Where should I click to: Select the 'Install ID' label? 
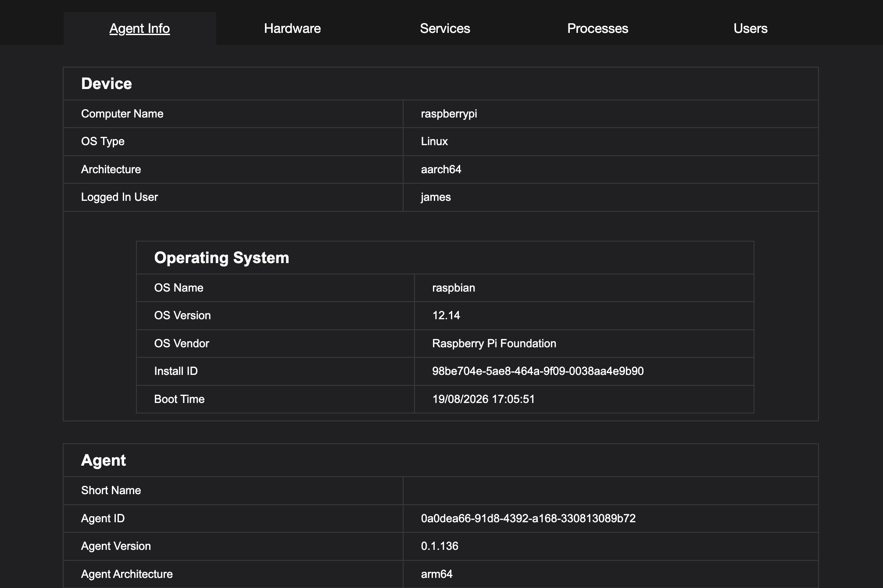[x=176, y=371]
